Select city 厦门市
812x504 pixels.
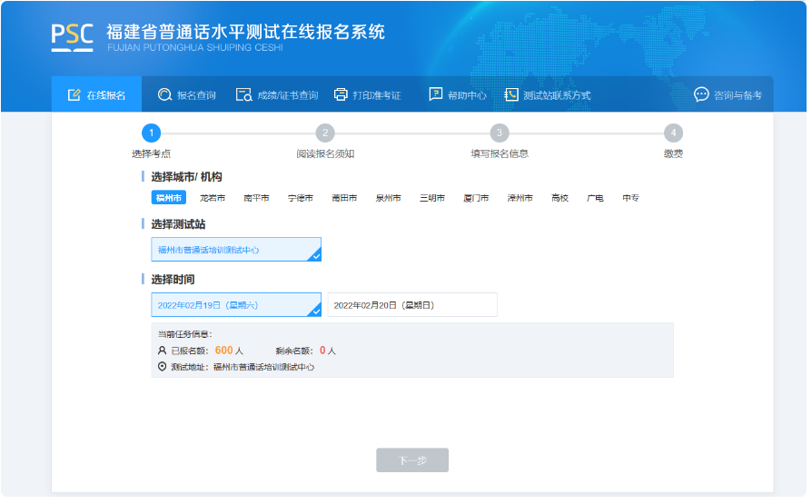(x=476, y=198)
